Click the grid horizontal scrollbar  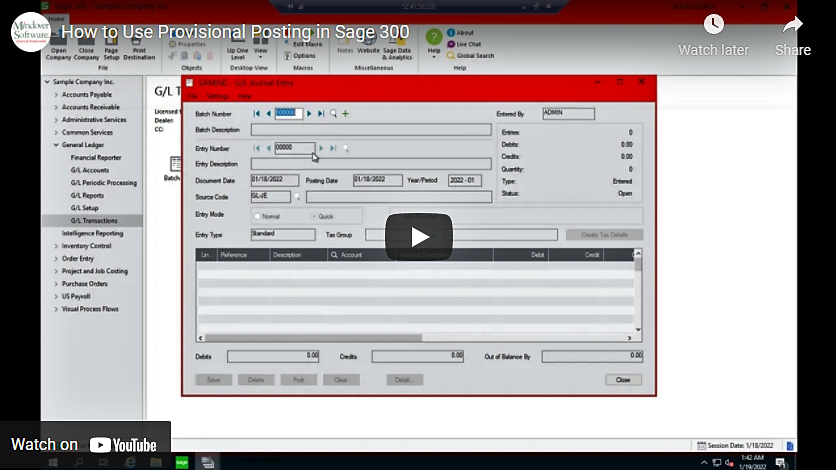click(415, 338)
